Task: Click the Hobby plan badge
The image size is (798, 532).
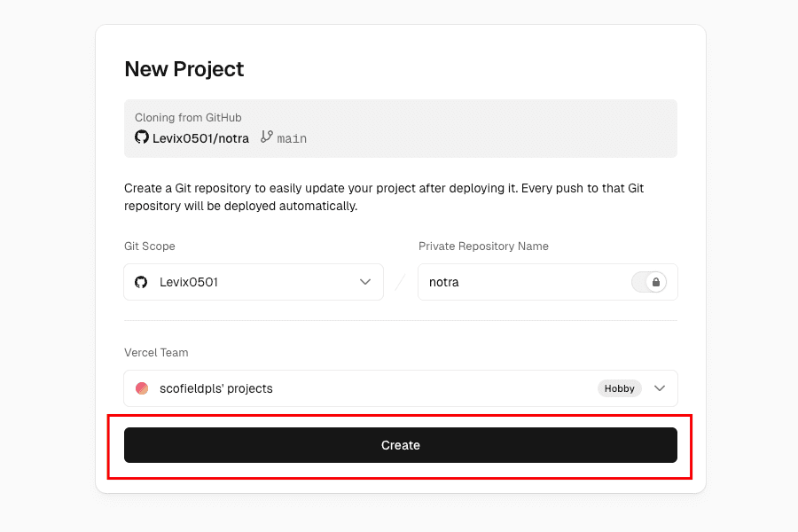Action: pyautogui.click(x=620, y=388)
